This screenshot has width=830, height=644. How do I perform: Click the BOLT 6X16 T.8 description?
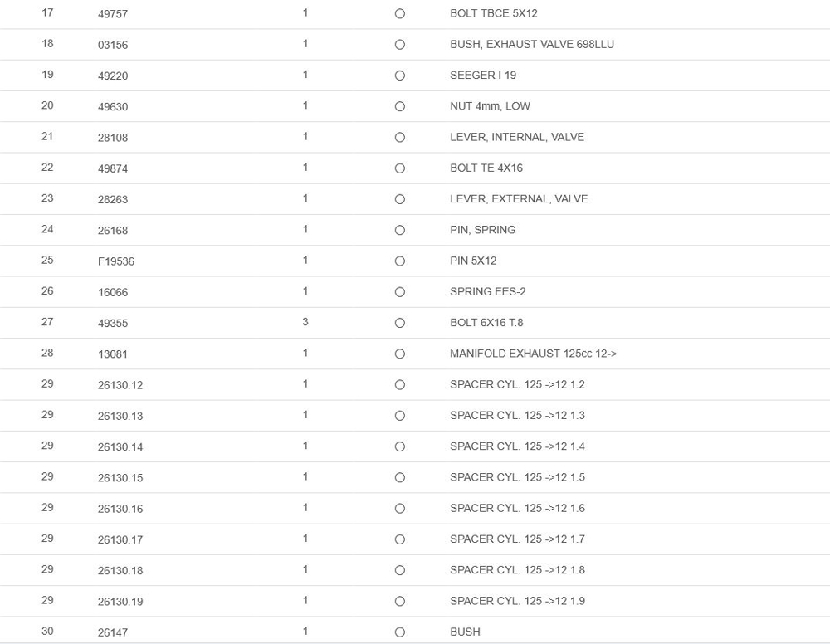tap(486, 323)
